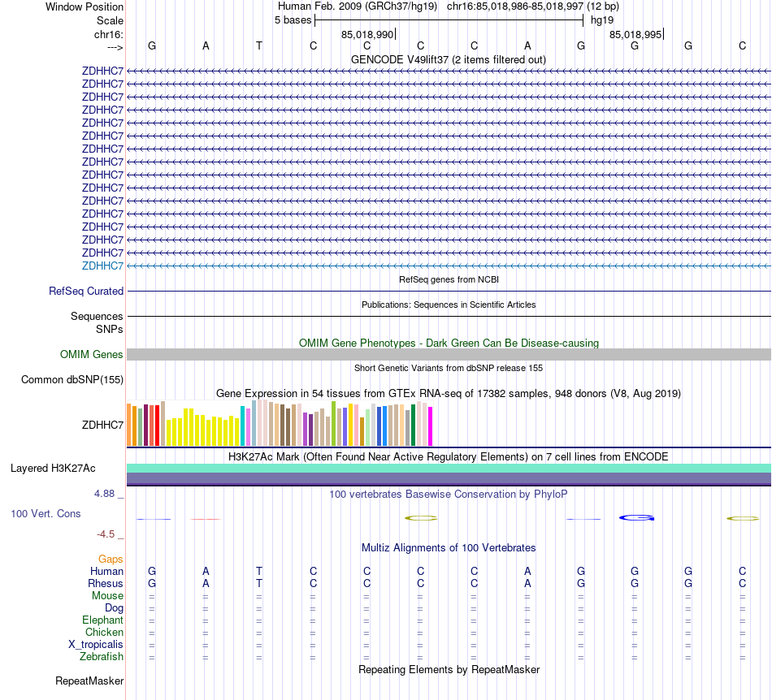The width and height of the screenshot is (772, 700).
Task: Click the -4.5 PhyloP lower scale value
Action: (x=106, y=534)
